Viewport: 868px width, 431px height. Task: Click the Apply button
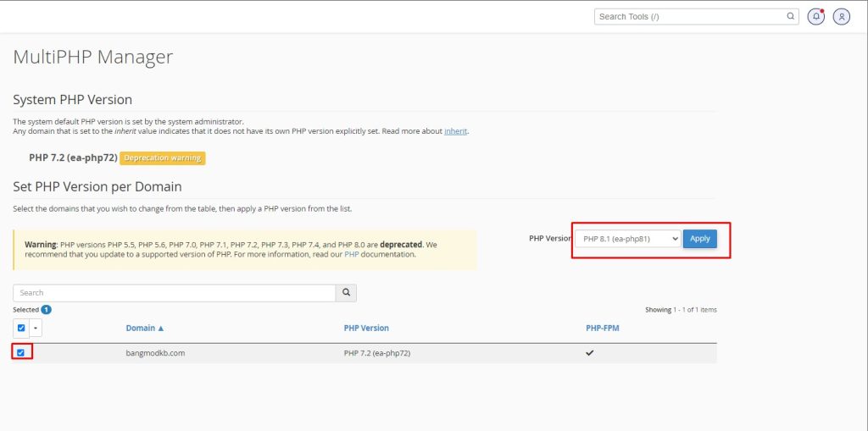699,239
